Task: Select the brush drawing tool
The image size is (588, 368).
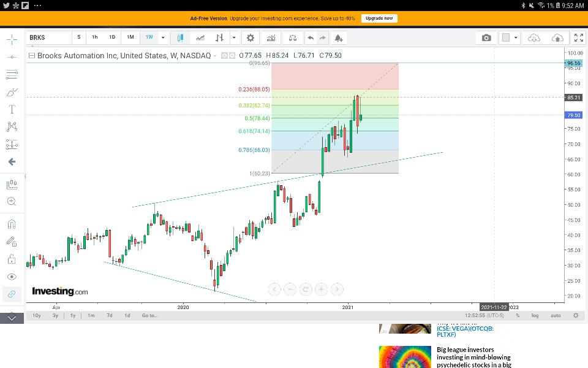Action: pos(12,92)
